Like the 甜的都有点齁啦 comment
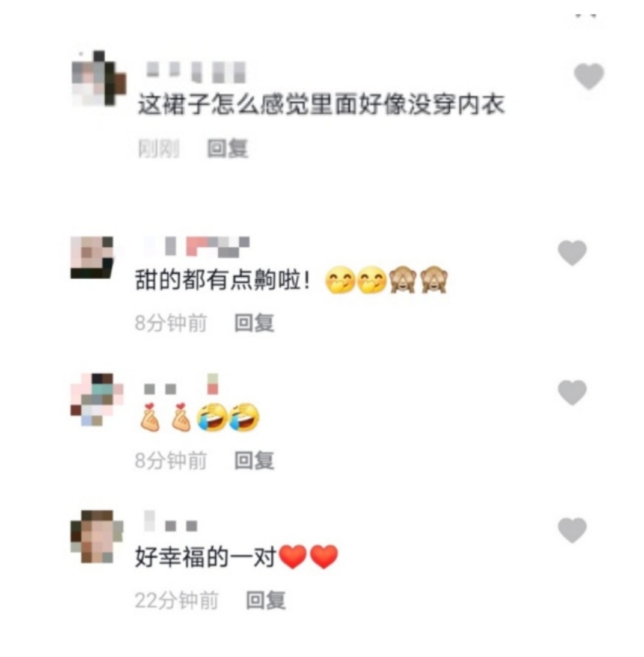Screen dimensions: 644x657 [572, 253]
